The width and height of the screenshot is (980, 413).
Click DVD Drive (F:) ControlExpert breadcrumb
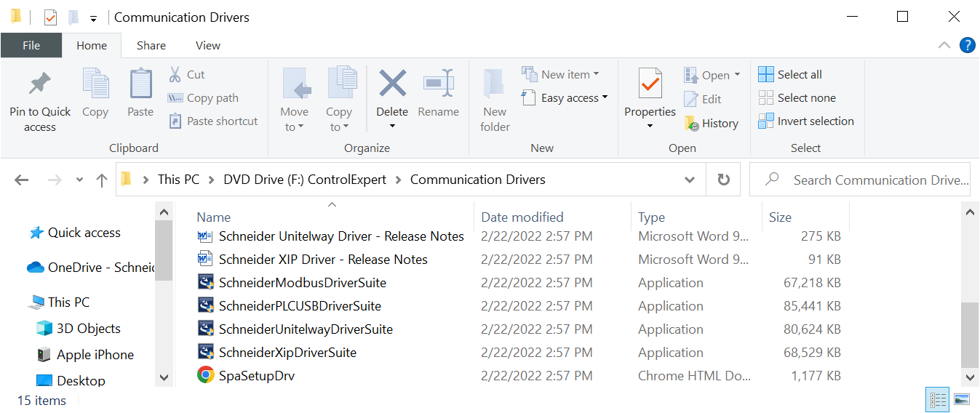click(x=305, y=180)
